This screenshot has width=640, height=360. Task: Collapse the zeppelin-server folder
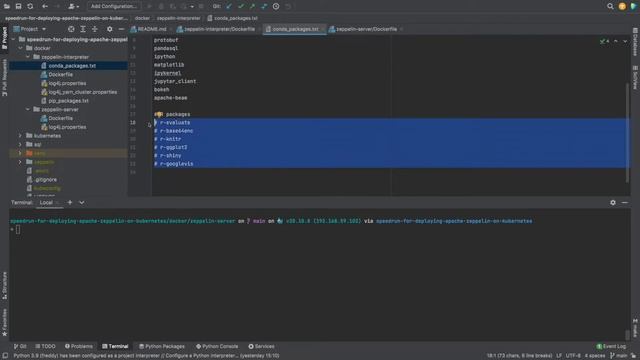pos(28,109)
